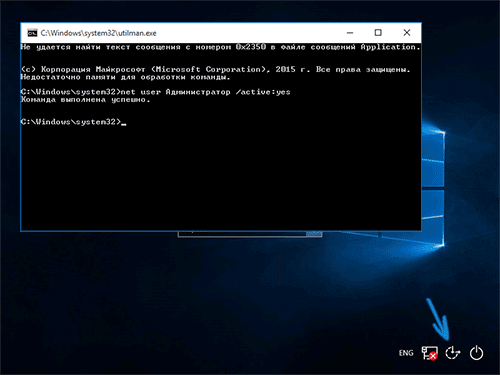Minimize the utilman.exe console window
The width and height of the screenshot is (500, 375).
350,33
